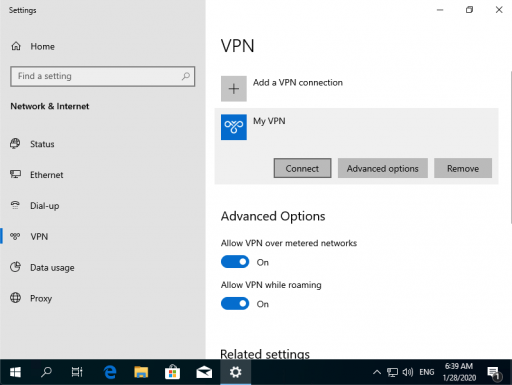Open Advanced options for My VPN
The image size is (512, 385).
point(383,168)
